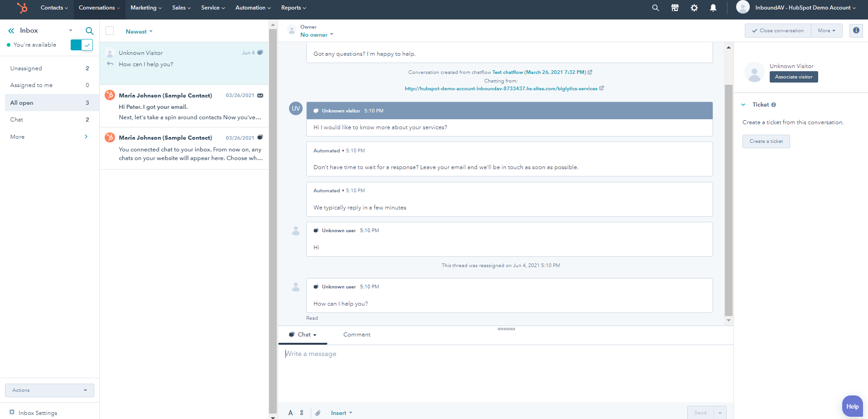This screenshot has height=419, width=868.
Task: Click the conversation thread vertical scrollbar
Action: coord(728,200)
